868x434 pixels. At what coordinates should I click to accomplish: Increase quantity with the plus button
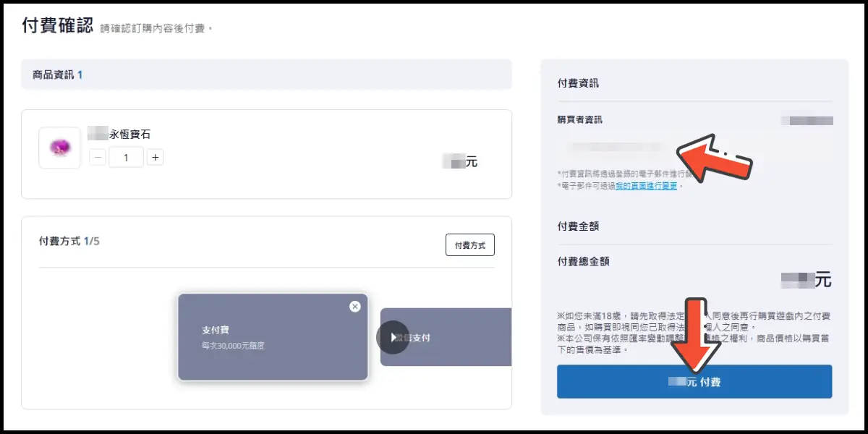point(155,157)
